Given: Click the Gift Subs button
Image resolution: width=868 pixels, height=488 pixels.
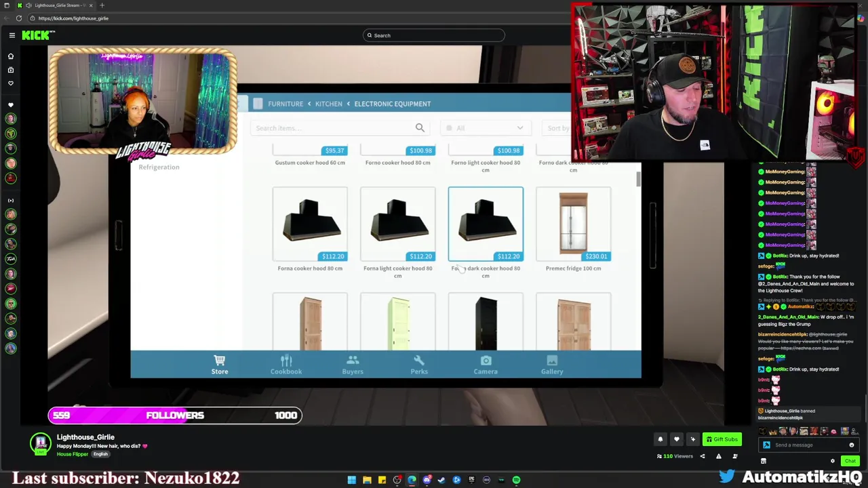Looking at the screenshot, I should pos(722,439).
